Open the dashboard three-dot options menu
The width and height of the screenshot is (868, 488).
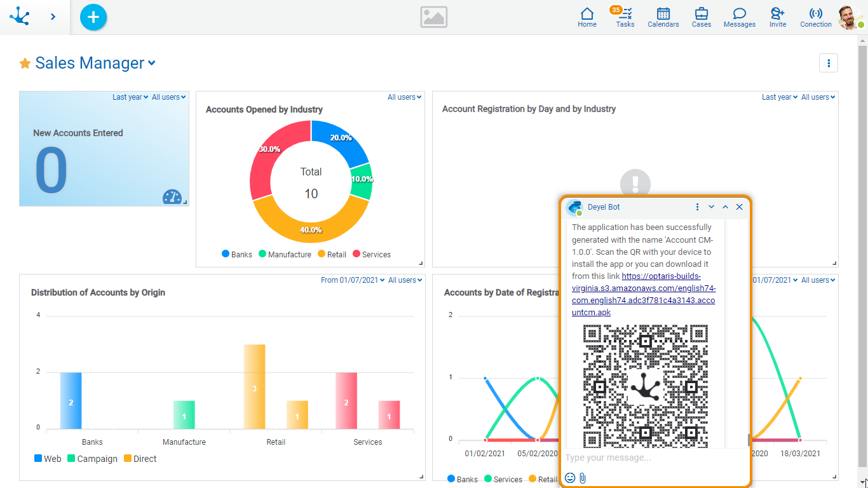(x=829, y=63)
